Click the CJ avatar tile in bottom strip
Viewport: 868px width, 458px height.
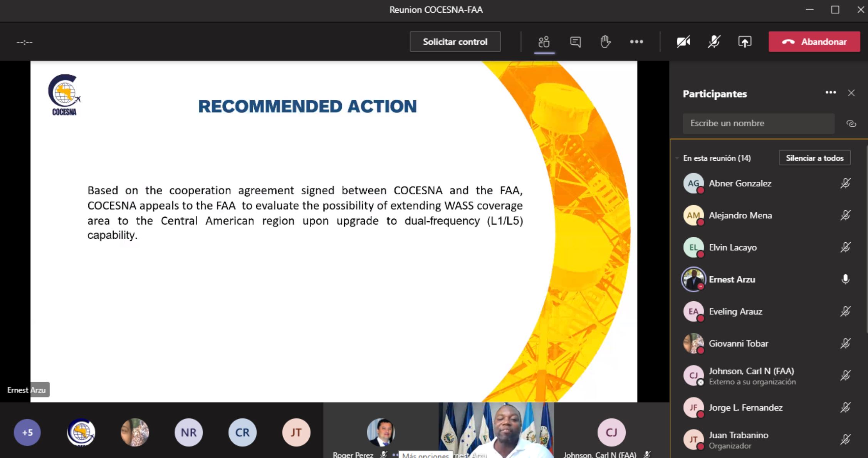pos(611,431)
